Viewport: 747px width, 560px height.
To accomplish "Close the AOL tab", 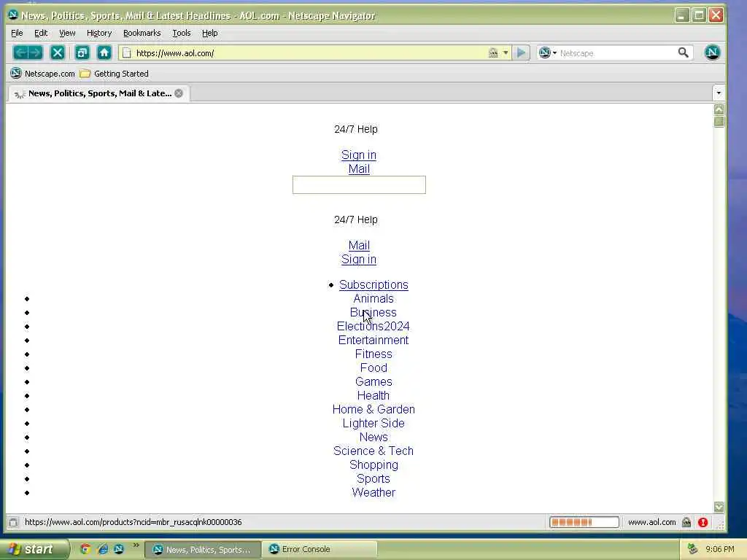I will (x=179, y=93).
